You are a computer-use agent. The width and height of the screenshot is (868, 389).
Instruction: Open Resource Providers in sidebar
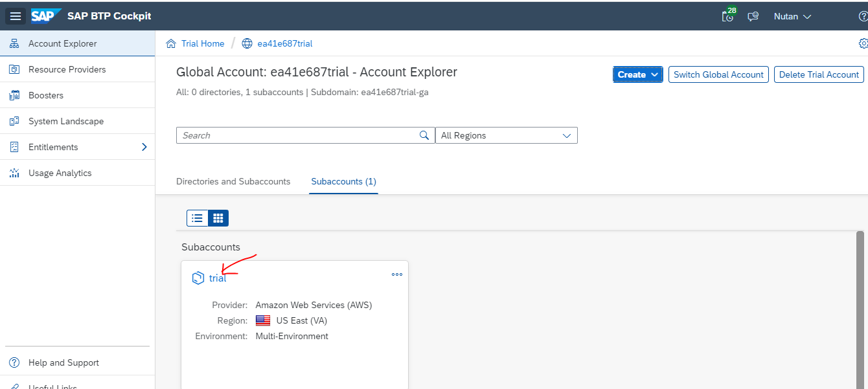pyautogui.click(x=78, y=69)
